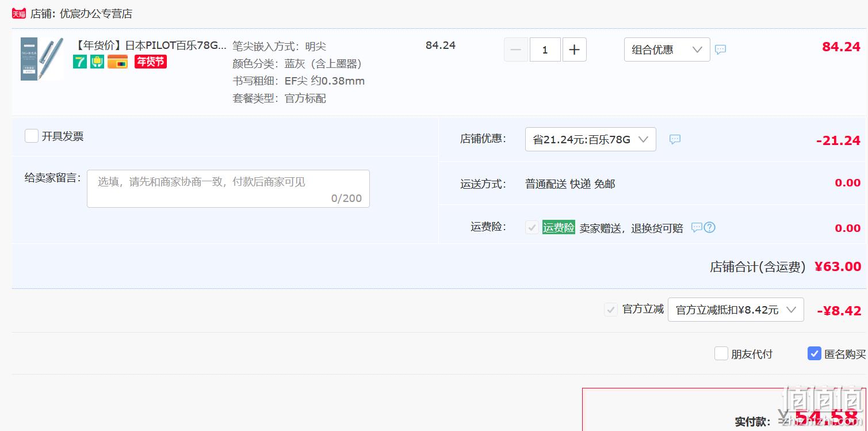Click the chat bubble icon next to 组合优惠

click(720, 49)
